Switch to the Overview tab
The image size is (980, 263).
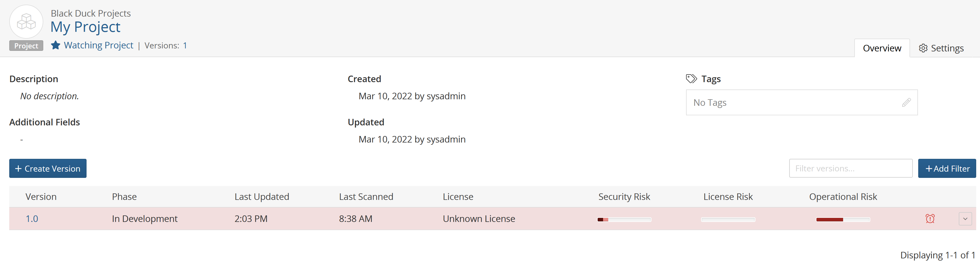881,48
